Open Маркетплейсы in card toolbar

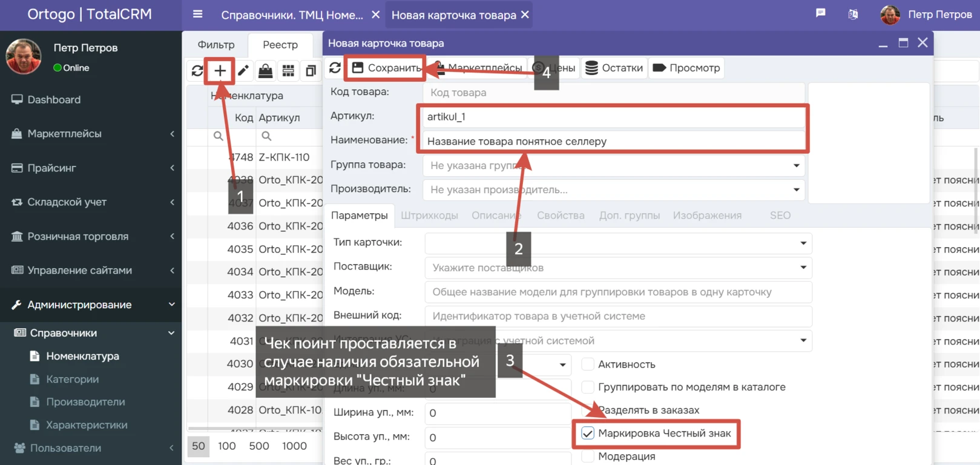[478, 68]
